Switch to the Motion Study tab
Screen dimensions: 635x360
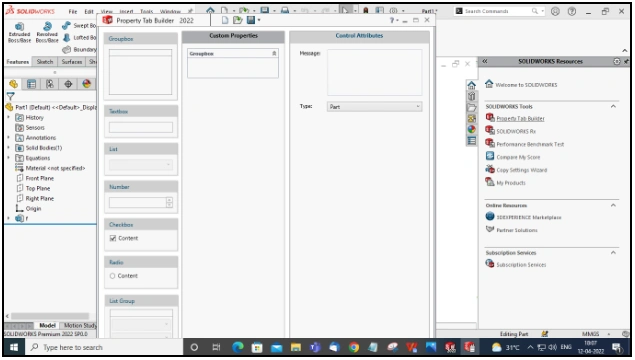pyautogui.click(x=80, y=326)
